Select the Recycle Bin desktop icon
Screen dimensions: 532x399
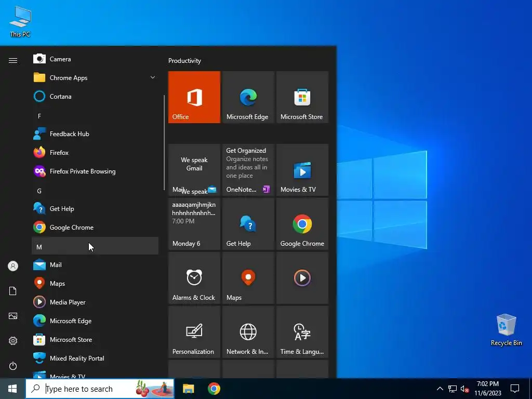[x=506, y=330]
